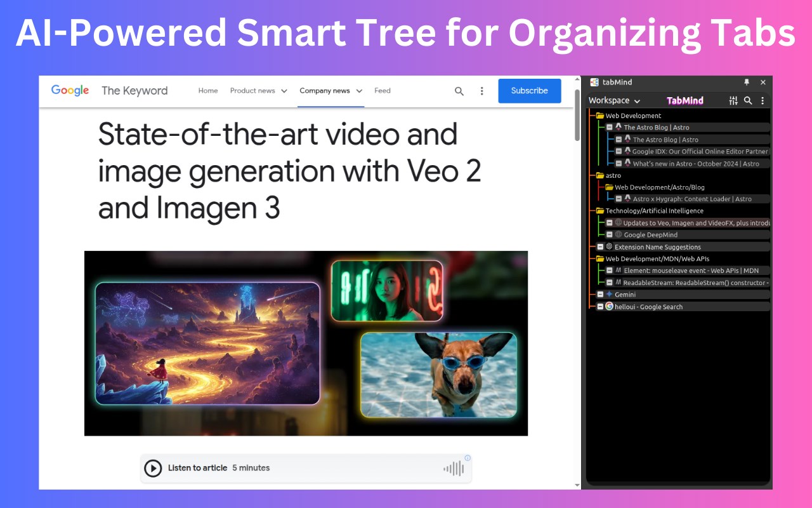Open the Product news menu
This screenshot has height=508, width=812.
pos(259,91)
